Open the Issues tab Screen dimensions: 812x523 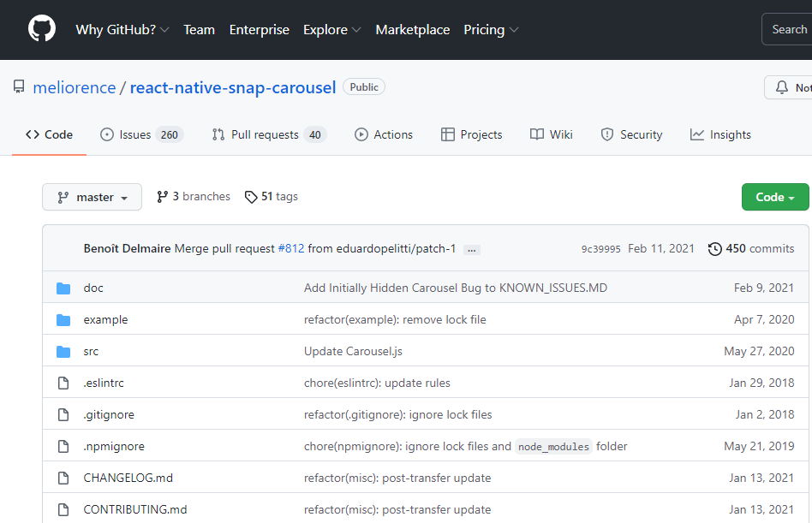pyautogui.click(x=141, y=134)
